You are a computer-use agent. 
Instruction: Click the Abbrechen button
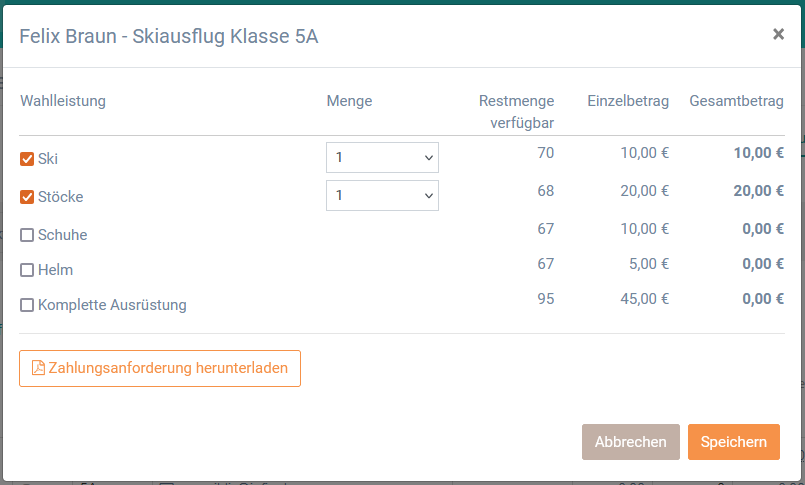[x=630, y=442]
